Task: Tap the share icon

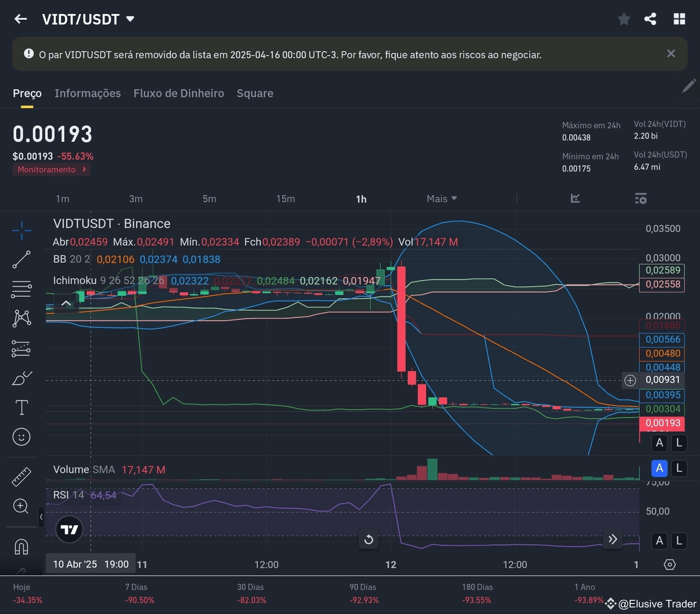Action: [650, 19]
